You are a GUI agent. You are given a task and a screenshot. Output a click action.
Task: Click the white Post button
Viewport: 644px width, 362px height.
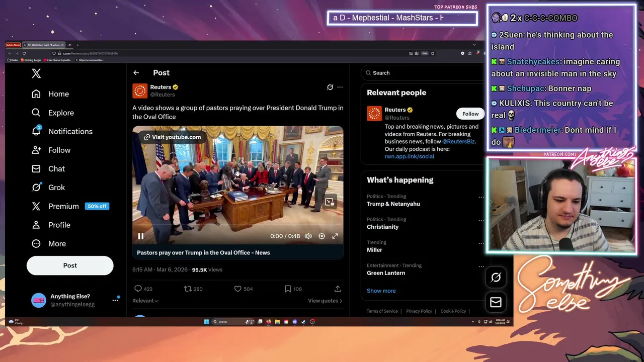point(70,265)
